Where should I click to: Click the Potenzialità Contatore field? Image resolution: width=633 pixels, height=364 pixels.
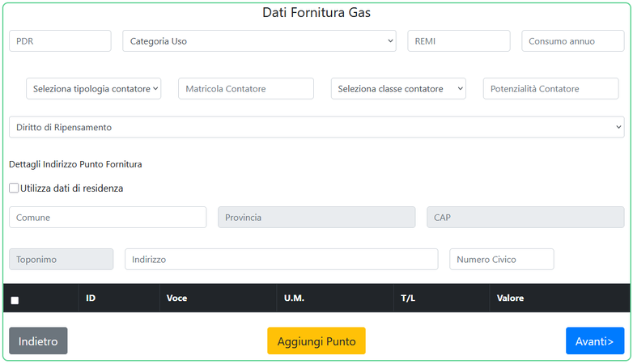point(550,88)
